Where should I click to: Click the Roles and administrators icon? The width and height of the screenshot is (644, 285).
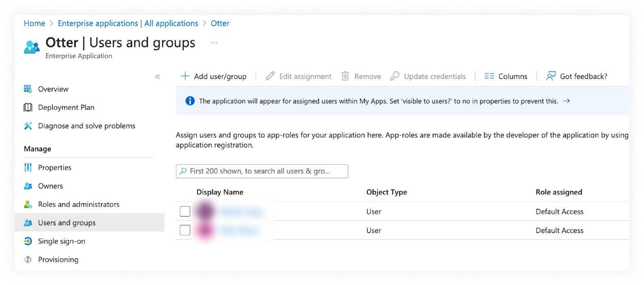28,204
